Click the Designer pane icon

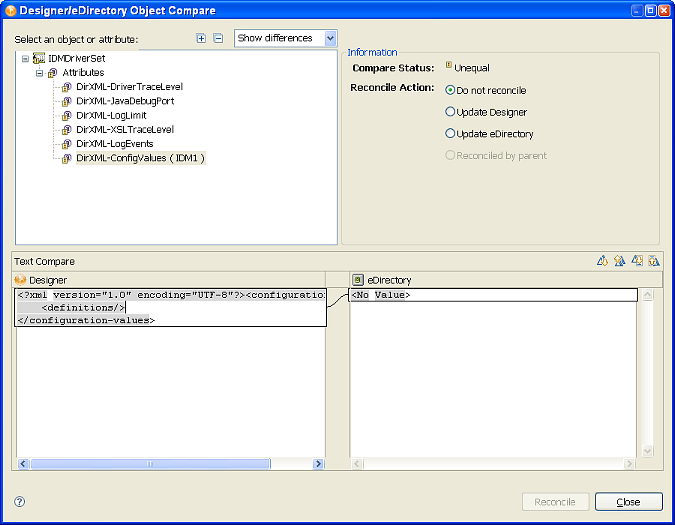20,280
